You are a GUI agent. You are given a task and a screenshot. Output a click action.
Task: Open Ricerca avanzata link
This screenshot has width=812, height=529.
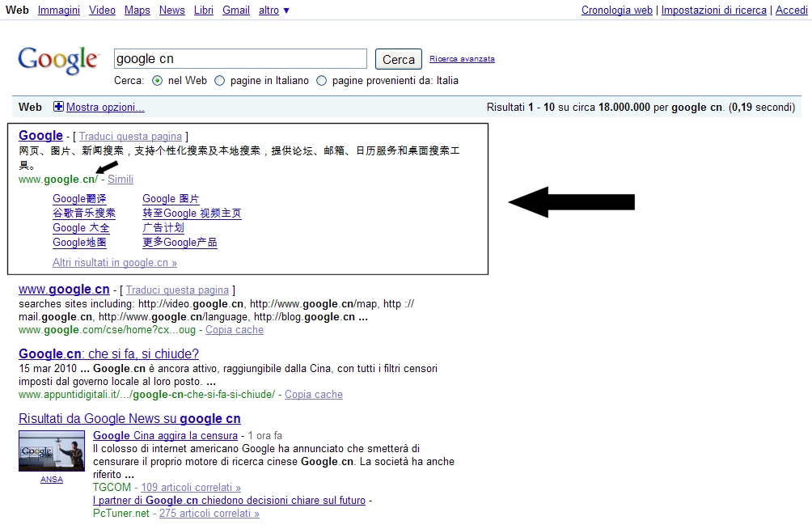[462, 59]
